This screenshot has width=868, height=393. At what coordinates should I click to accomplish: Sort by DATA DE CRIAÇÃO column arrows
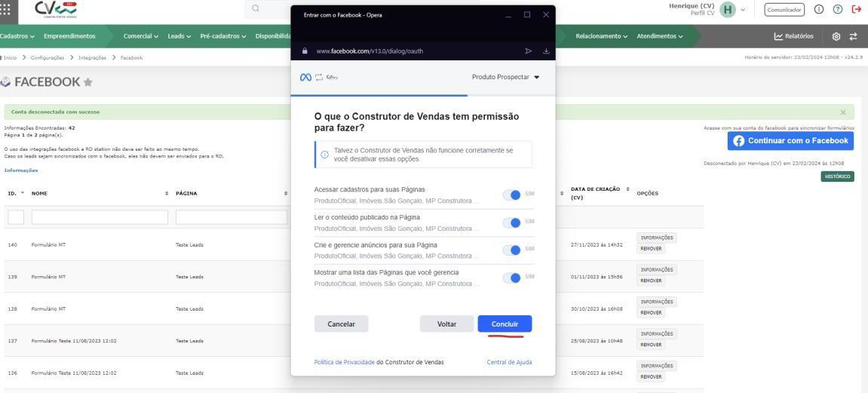[627, 189]
